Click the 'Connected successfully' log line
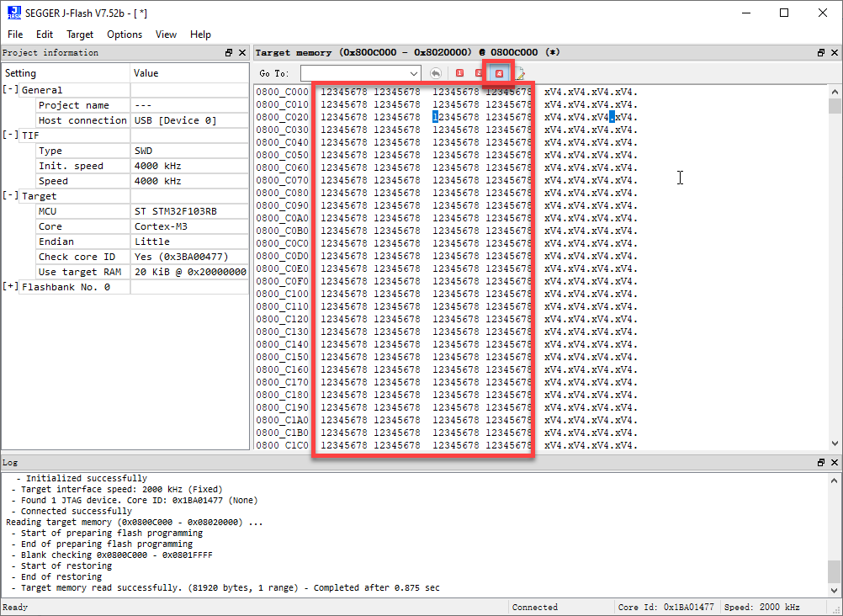The height and width of the screenshot is (616, 843). point(76,511)
